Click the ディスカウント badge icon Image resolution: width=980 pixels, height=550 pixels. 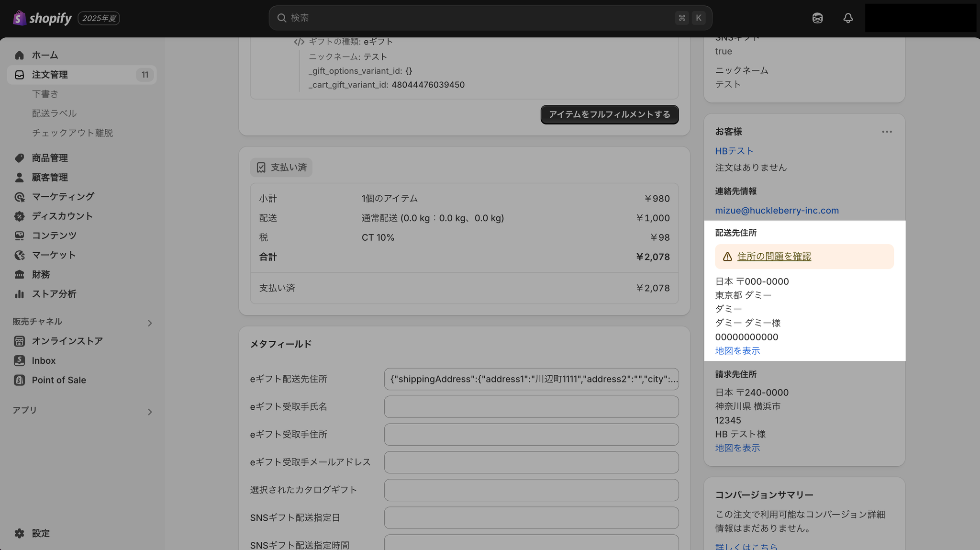point(19,216)
